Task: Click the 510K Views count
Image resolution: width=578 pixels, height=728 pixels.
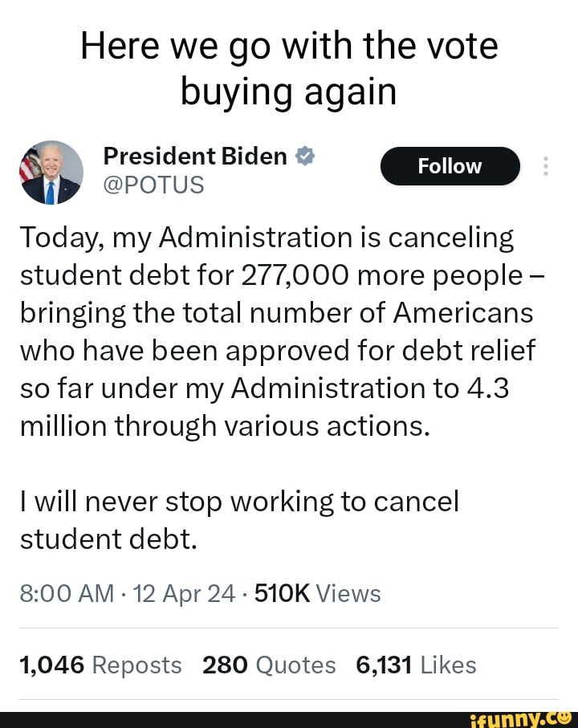Action: pos(317,593)
